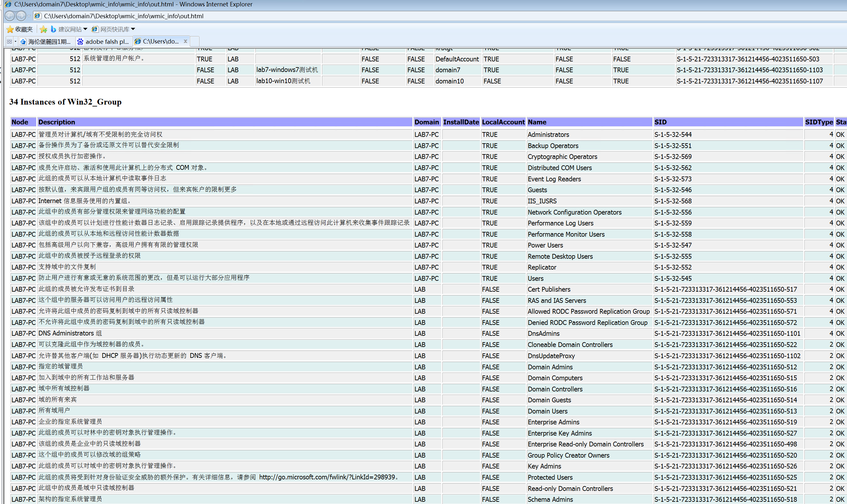The height and width of the screenshot is (504, 847).
Task: Open the recent pages dropdown arrow
Action: click(x=29, y=16)
